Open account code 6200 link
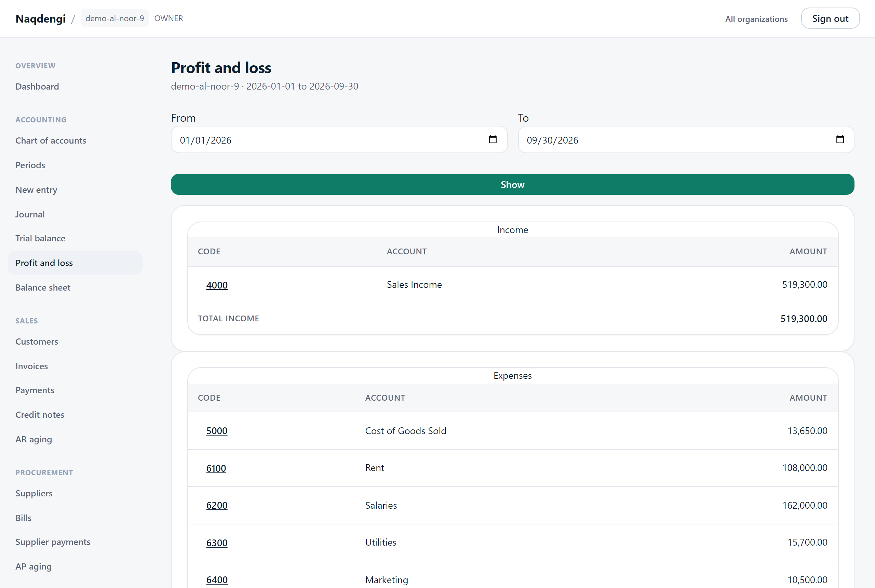Screen dimensions: 875x588 (217, 505)
